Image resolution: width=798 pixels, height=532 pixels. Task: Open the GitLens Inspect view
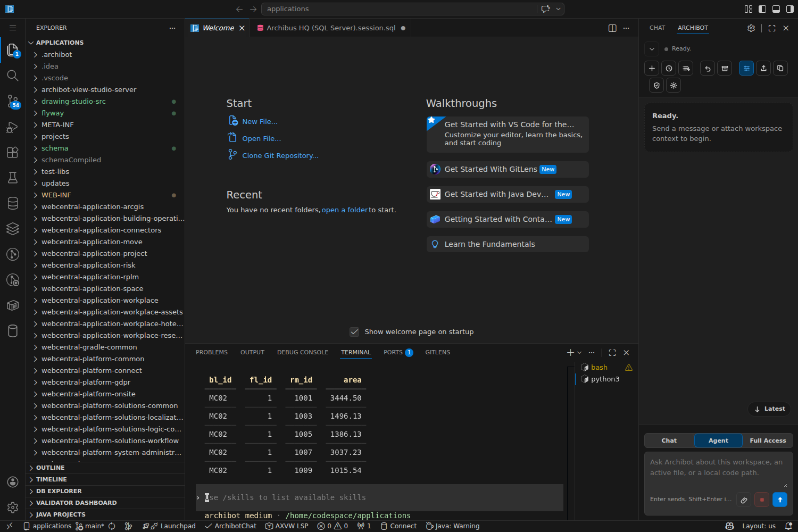(13, 280)
